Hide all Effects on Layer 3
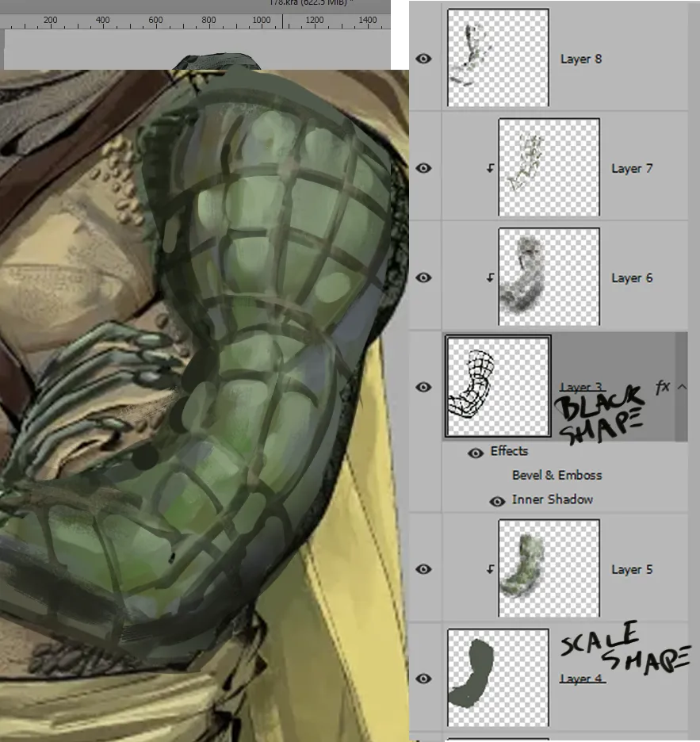The image size is (700, 742). pos(475,453)
